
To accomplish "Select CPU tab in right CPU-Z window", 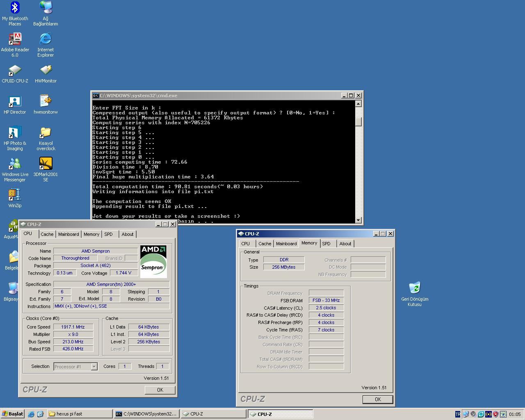I will (x=246, y=244).
